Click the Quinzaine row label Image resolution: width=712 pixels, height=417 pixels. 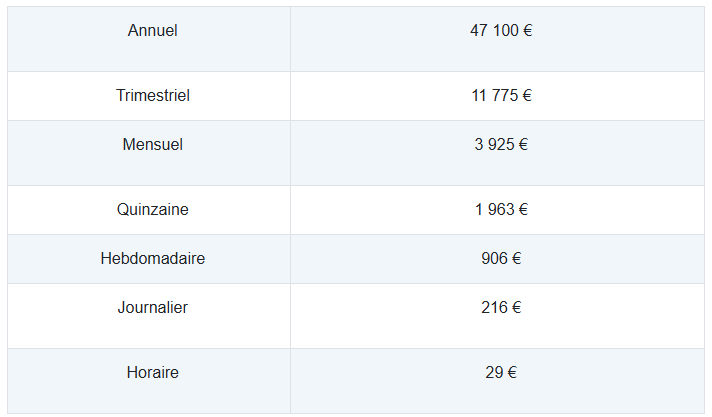click(x=153, y=209)
